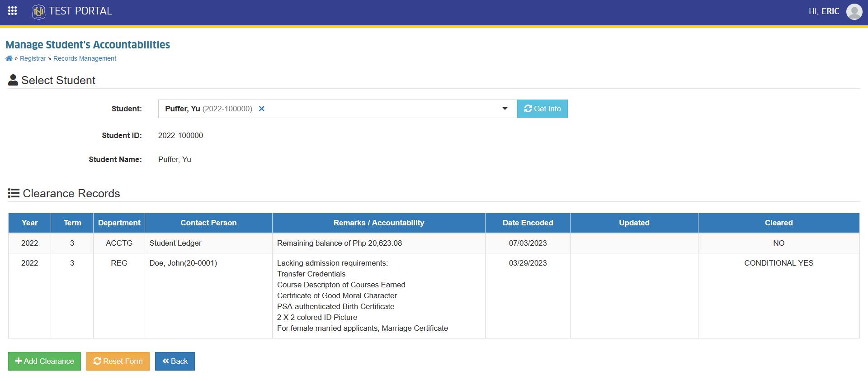Click the Lacking admission requirements line

point(332,263)
